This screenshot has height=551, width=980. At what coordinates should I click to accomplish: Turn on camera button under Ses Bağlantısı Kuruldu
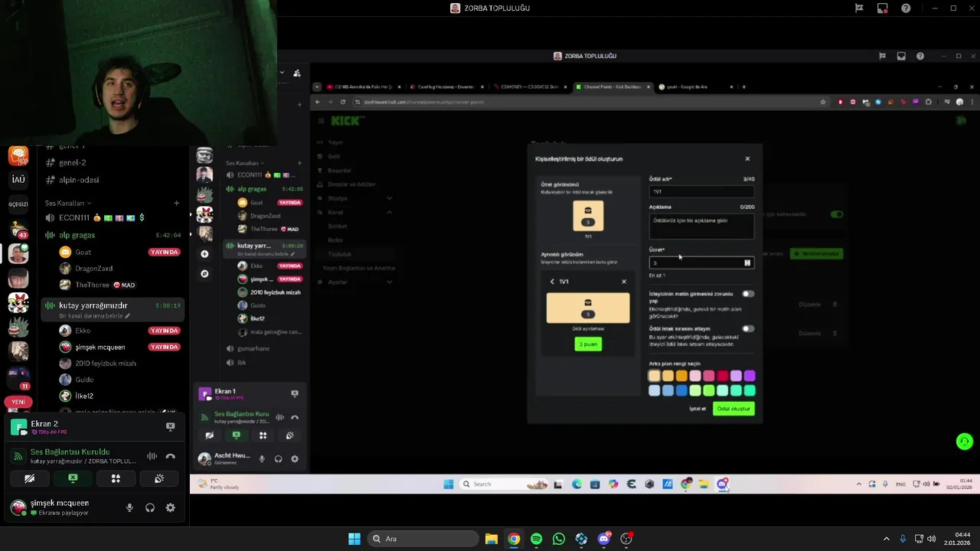point(29,478)
